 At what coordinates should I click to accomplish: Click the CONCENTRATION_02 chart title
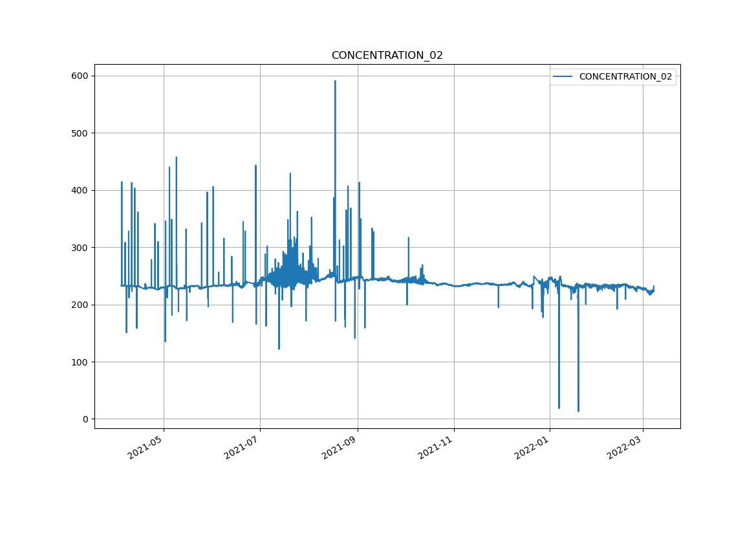387,56
